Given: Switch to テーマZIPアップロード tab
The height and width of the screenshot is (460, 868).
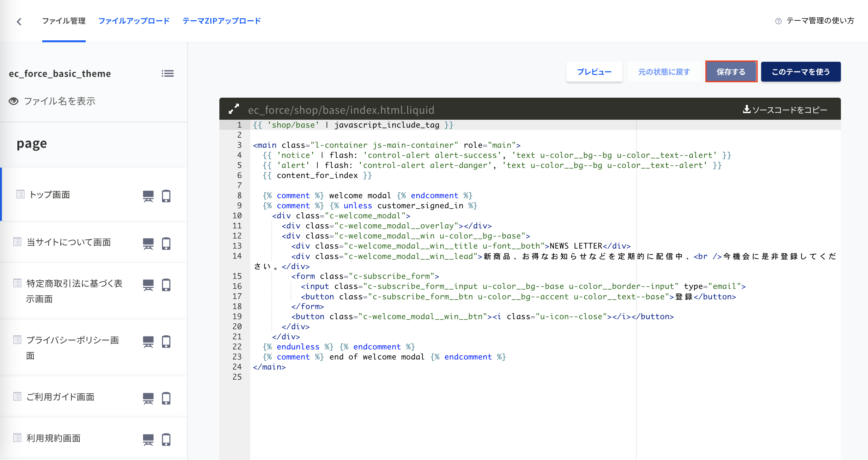Looking at the screenshot, I should [x=221, y=21].
